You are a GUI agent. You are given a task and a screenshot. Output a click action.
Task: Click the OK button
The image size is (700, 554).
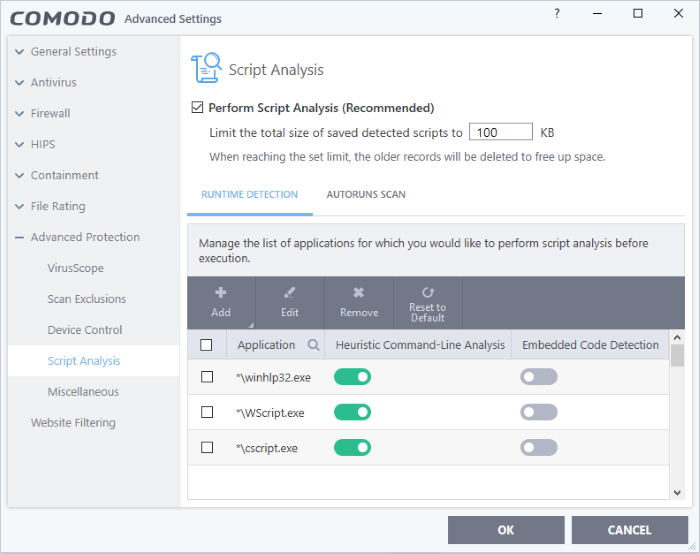click(x=506, y=530)
